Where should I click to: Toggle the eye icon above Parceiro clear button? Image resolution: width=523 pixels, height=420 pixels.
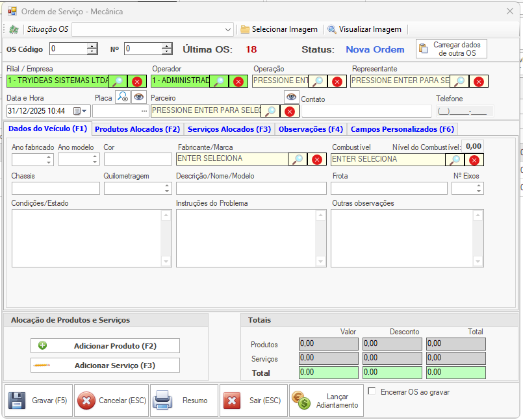click(291, 97)
